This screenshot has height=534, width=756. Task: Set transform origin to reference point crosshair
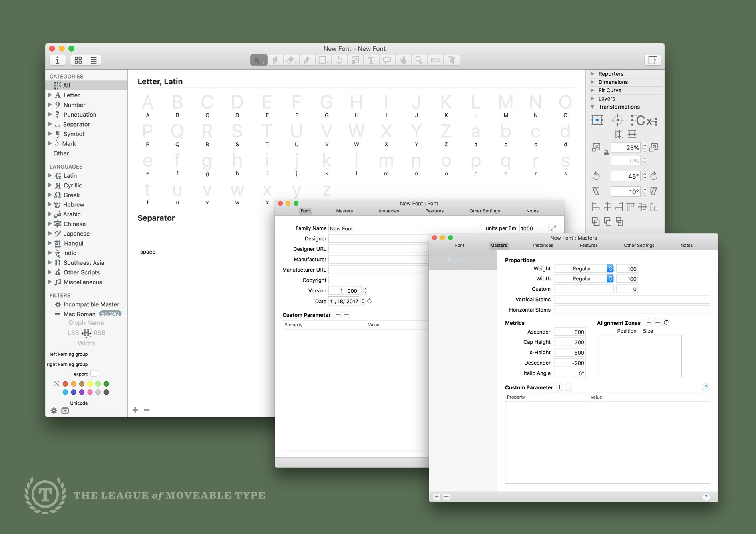click(x=618, y=120)
